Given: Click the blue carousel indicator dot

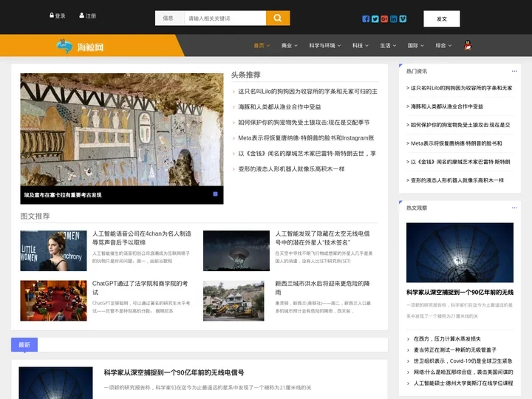Looking at the screenshot, I should tap(215, 194).
